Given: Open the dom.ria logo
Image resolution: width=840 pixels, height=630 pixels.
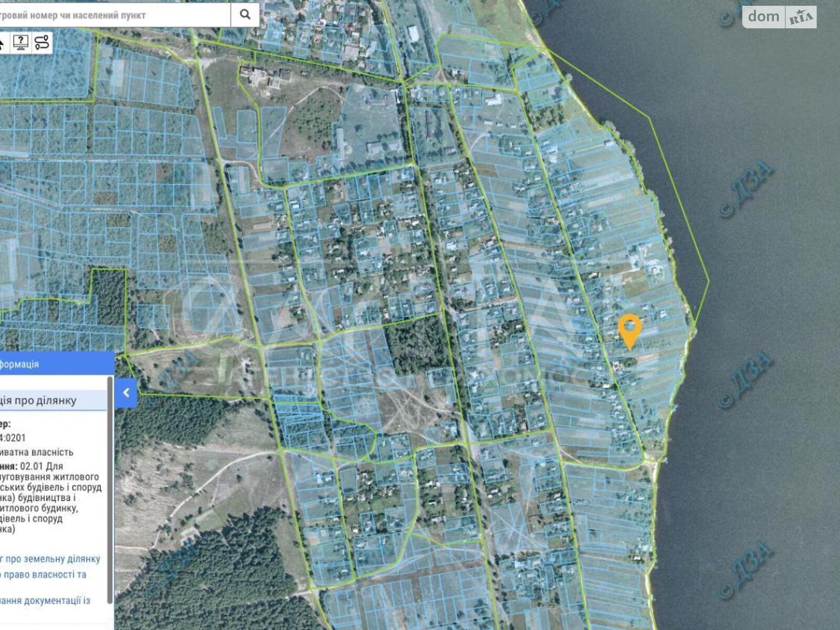Looking at the screenshot, I should click(779, 17).
